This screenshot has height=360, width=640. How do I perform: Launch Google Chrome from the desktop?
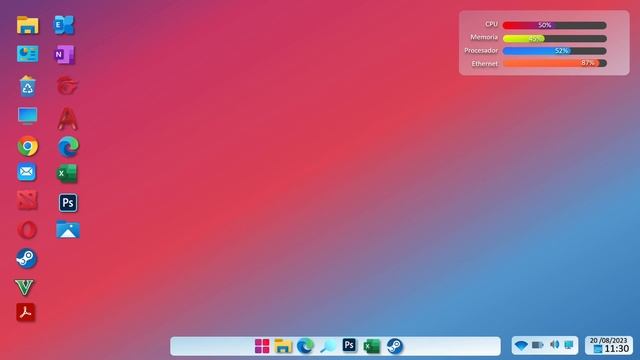pos(28,146)
